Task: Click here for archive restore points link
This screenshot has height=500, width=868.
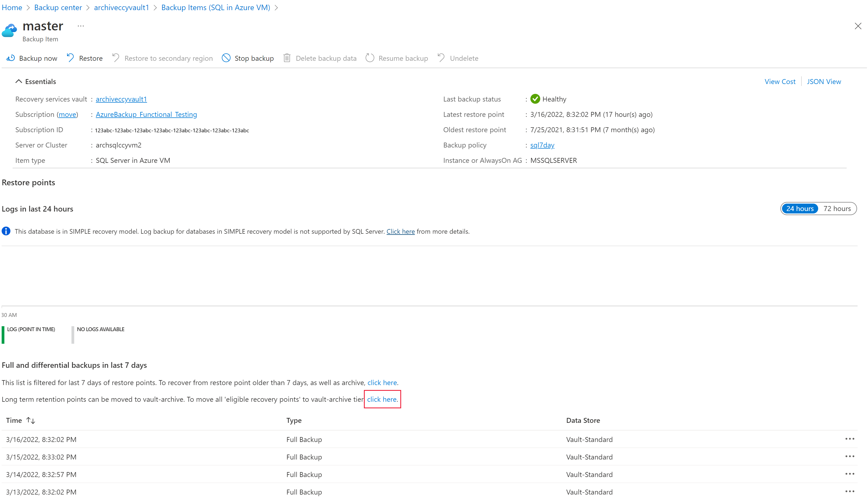Action: (381, 382)
